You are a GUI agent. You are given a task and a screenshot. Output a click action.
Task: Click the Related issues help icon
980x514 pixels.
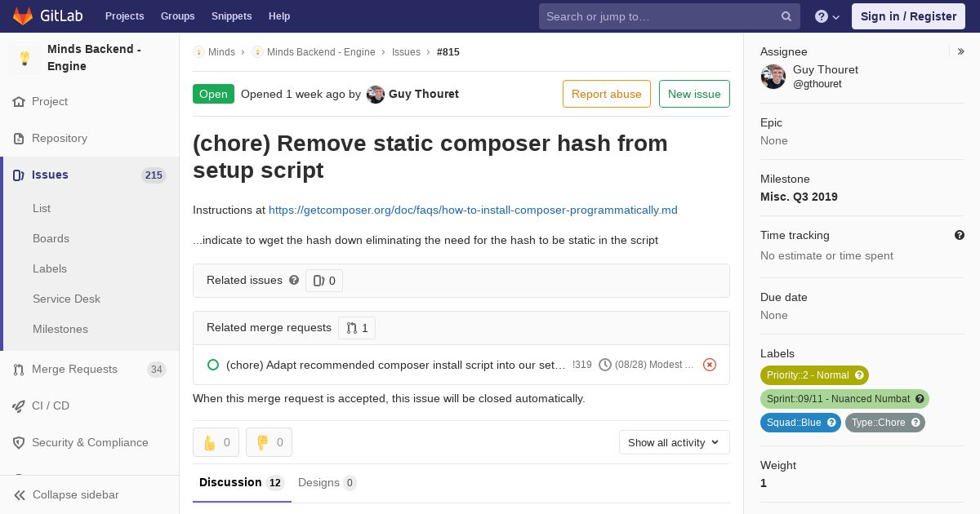[x=294, y=280]
